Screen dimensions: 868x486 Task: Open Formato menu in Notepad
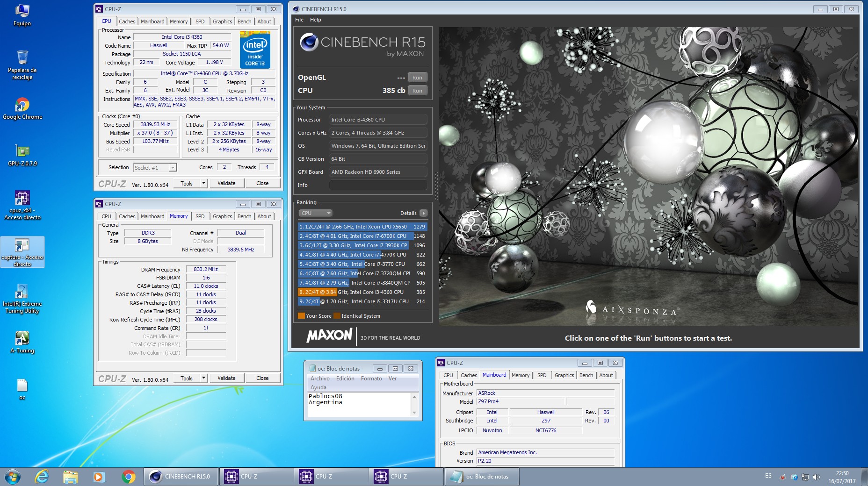371,379
